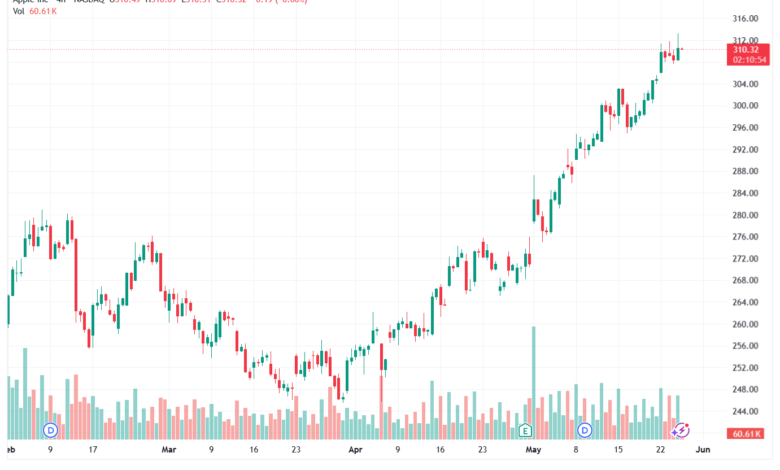Viewport: 780px width, 470px height.
Task: Click the red 310.32 current price label
Action: pos(748,55)
